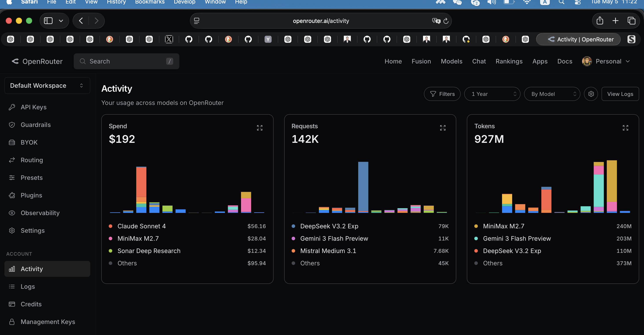The width and height of the screenshot is (644, 335).
Task: Open Routing in the sidebar
Action: 47,160
